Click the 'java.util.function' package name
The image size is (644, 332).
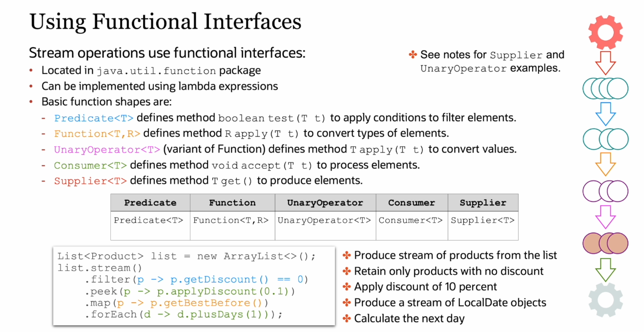tap(156, 71)
